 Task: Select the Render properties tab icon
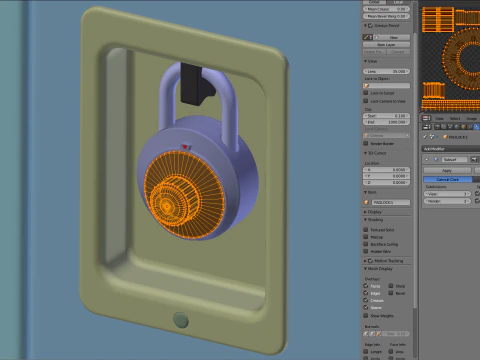pos(437,127)
